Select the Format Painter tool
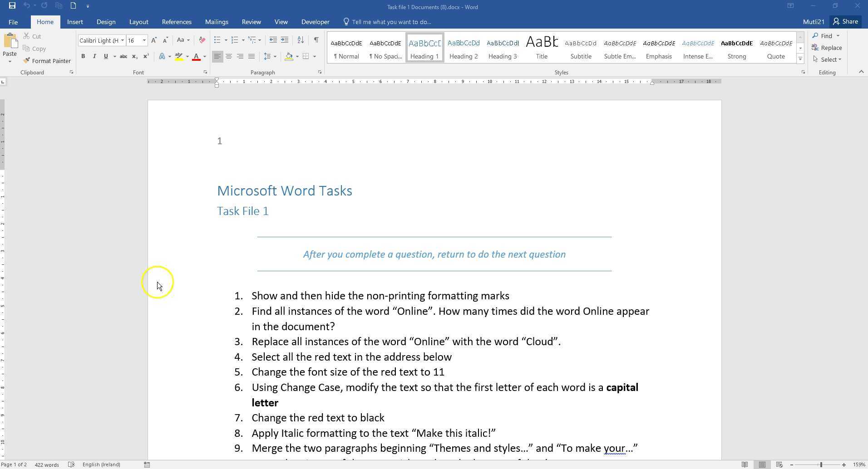Screen dimensions: 868x469 47,60
